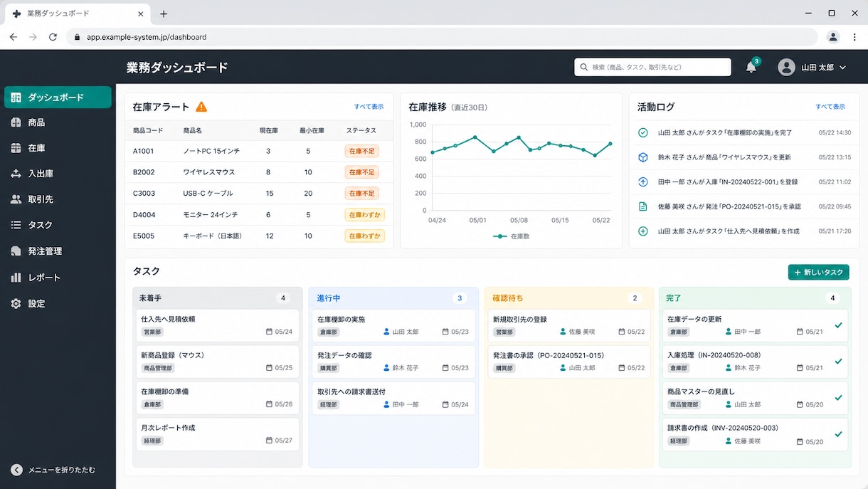Viewport: 868px width, 489px height.
Task: Reload the page with the browser refresh icon
Action: pos(53,37)
